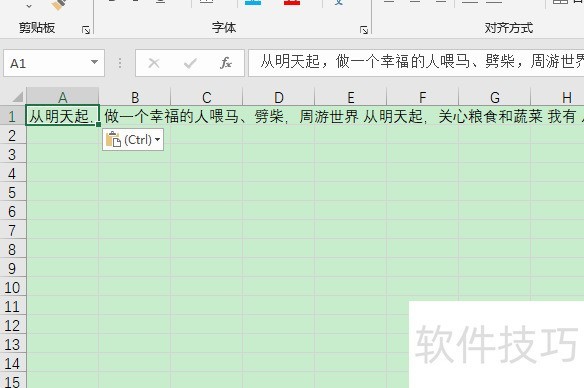Click the formula bar cancel X icon
The height and width of the screenshot is (388, 584).
(x=153, y=63)
